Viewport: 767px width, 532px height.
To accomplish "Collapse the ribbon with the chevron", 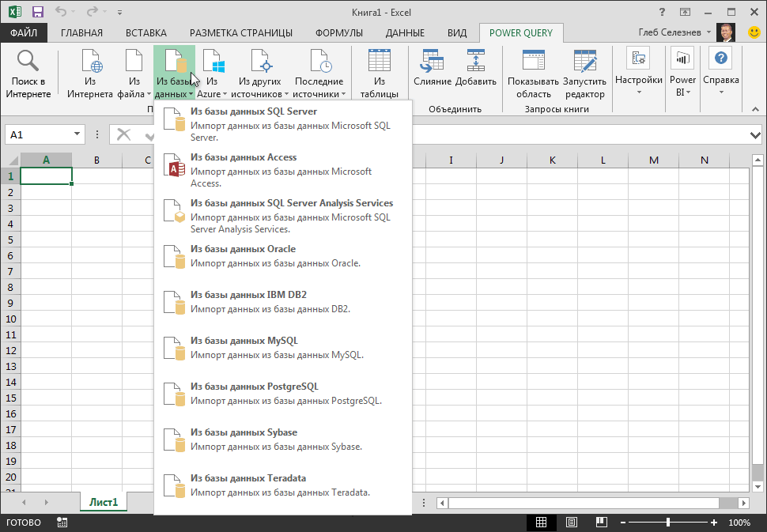I will pyautogui.click(x=755, y=109).
